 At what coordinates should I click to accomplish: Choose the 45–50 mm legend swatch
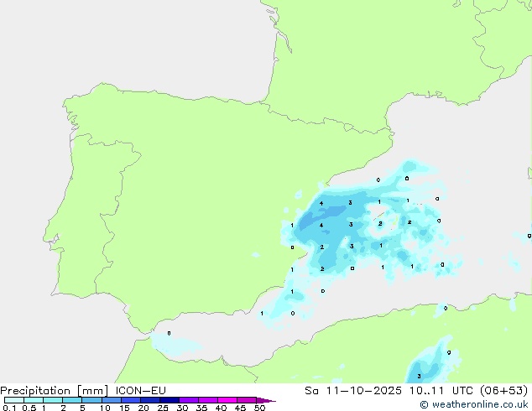pos(247,400)
